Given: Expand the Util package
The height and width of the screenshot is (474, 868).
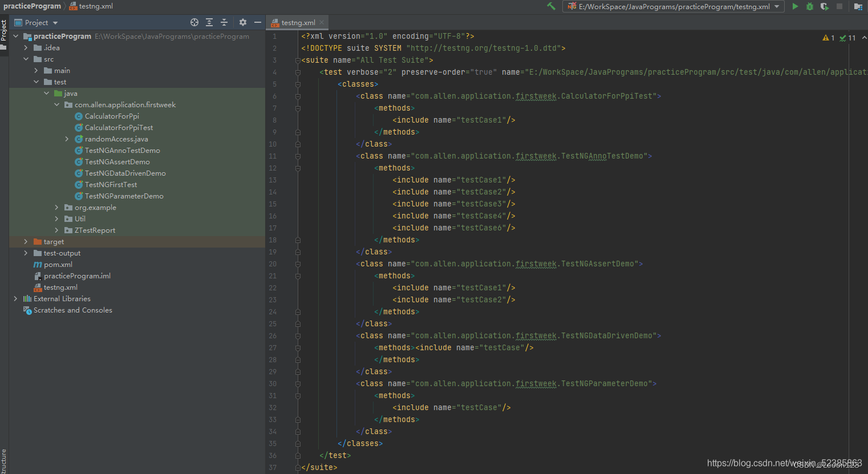Looking at the screenshot, I should [56, 218].
